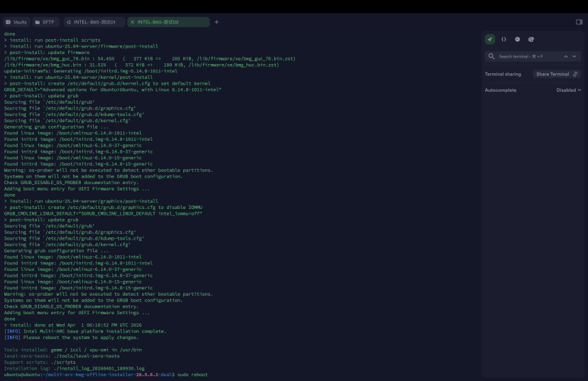Click the 'bmg_huc.bin : 31.51%' line

coord(141,65)
